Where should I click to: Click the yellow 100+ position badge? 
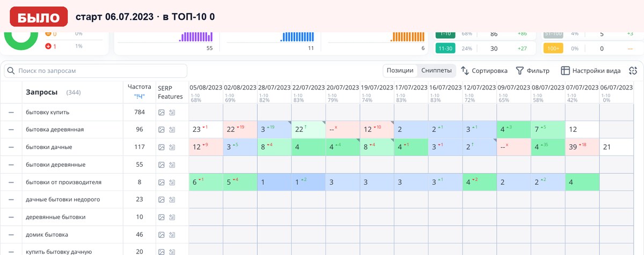[x=553, y=48]
